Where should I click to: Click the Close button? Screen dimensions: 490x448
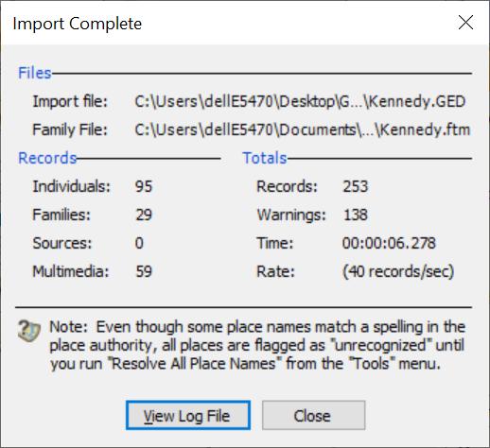click(313, 415)
